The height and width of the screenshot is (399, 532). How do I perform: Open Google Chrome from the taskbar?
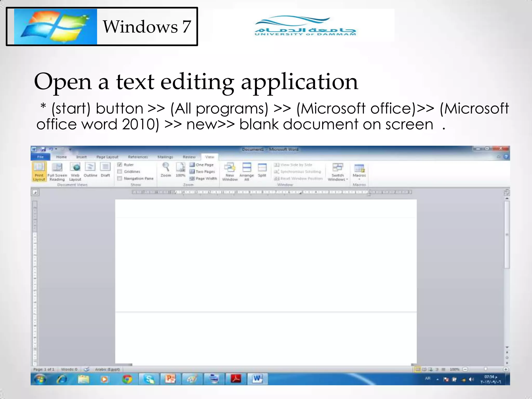click(127, 379)
